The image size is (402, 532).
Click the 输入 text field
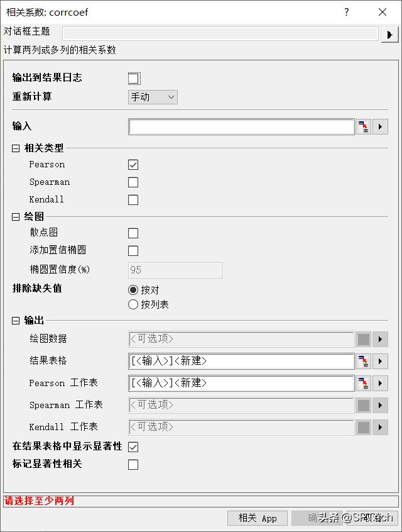point(241,127)
